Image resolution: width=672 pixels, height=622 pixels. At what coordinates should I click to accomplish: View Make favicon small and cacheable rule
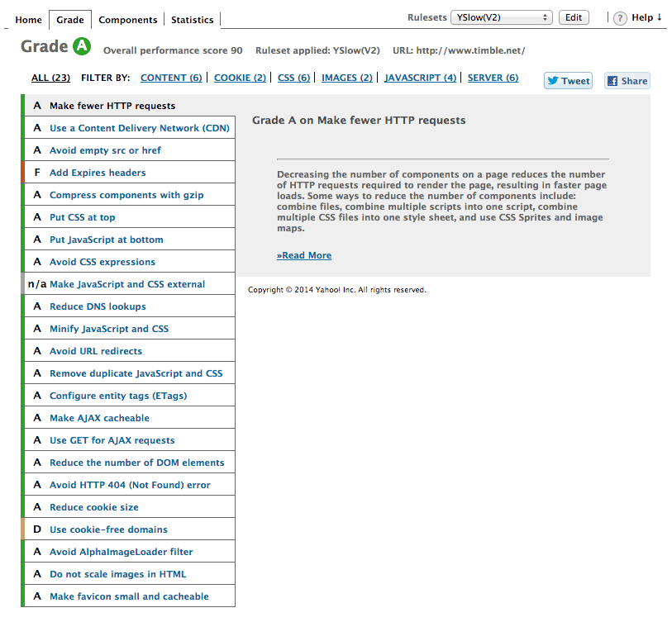[130, 596]
